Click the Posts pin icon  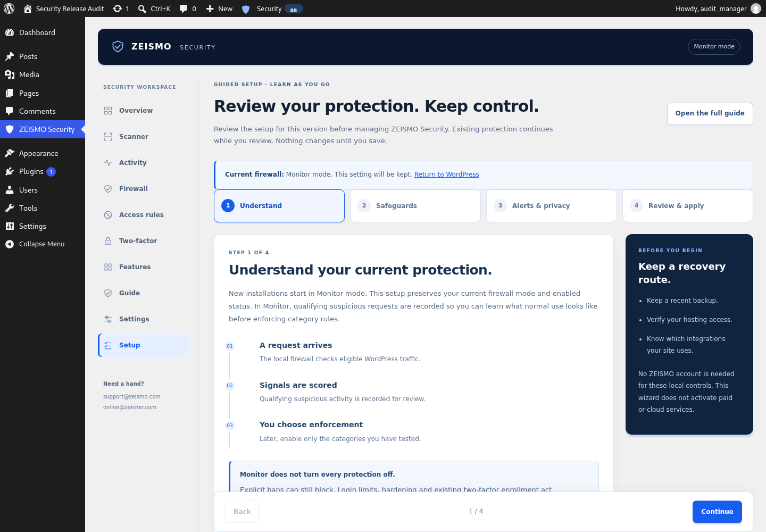point(10,56)
